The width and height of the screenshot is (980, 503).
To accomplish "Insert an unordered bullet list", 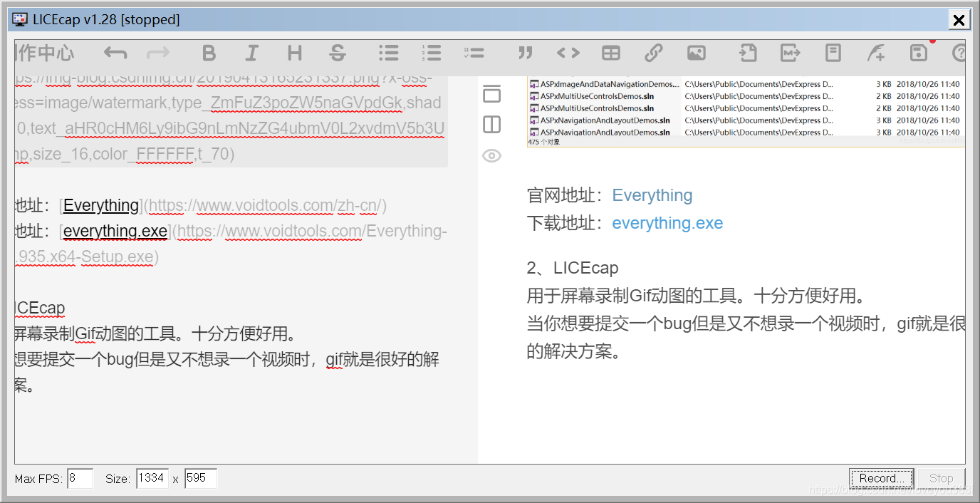I will click(388, 53).
